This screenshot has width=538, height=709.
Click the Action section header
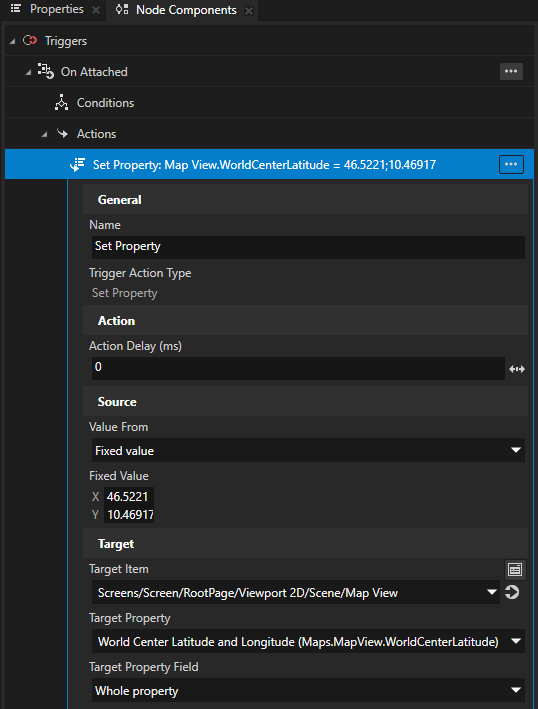[305, 320]
